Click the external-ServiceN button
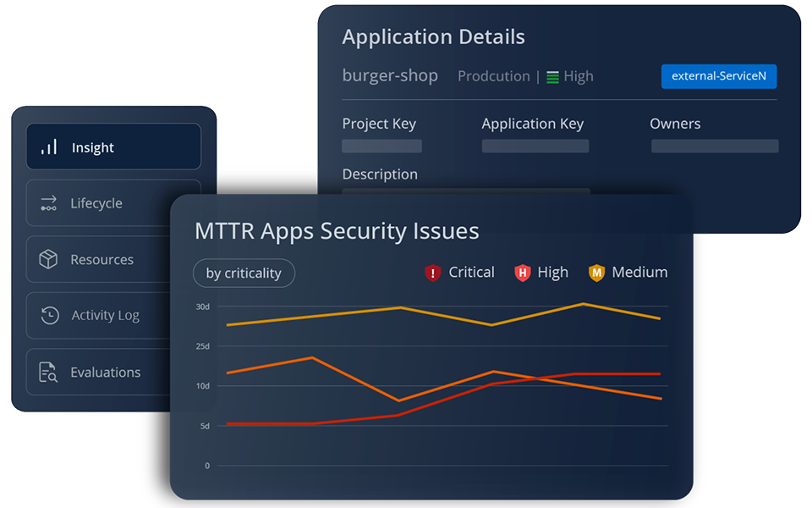 click(x=718, y=76)
